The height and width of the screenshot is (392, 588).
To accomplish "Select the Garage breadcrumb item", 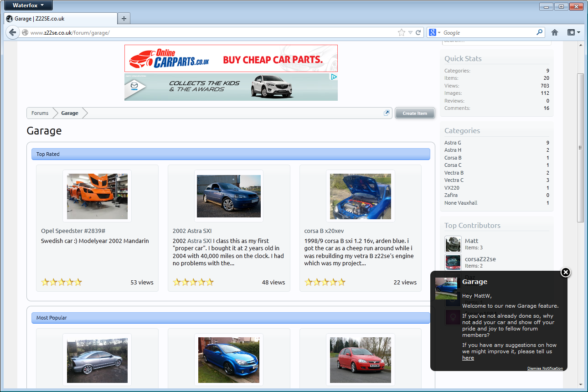I will point(70,113).
